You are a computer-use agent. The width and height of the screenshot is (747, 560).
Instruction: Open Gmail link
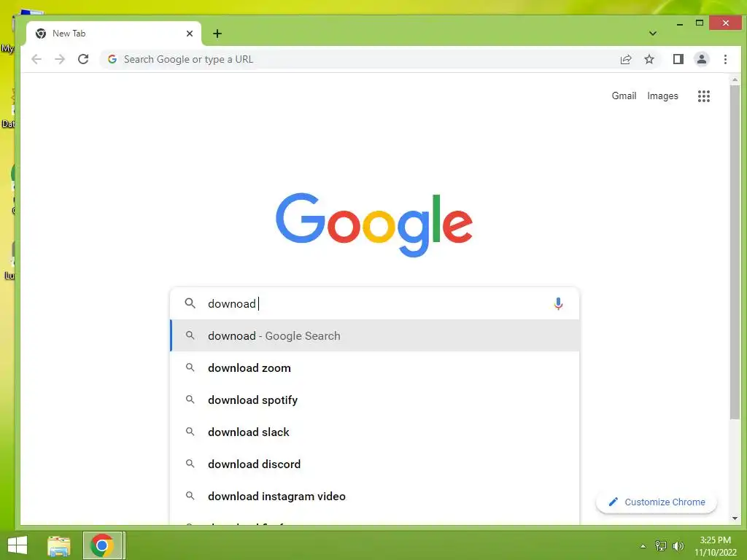[624, 96]
